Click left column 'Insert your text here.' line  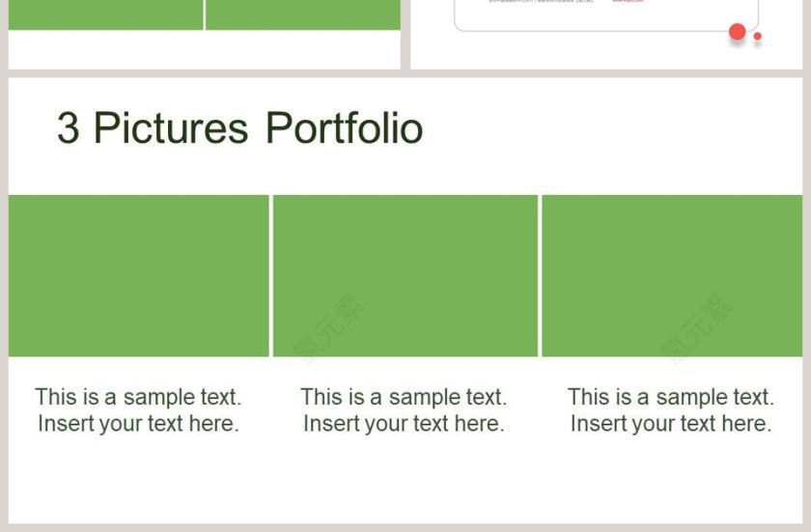[x=138, y=423]
